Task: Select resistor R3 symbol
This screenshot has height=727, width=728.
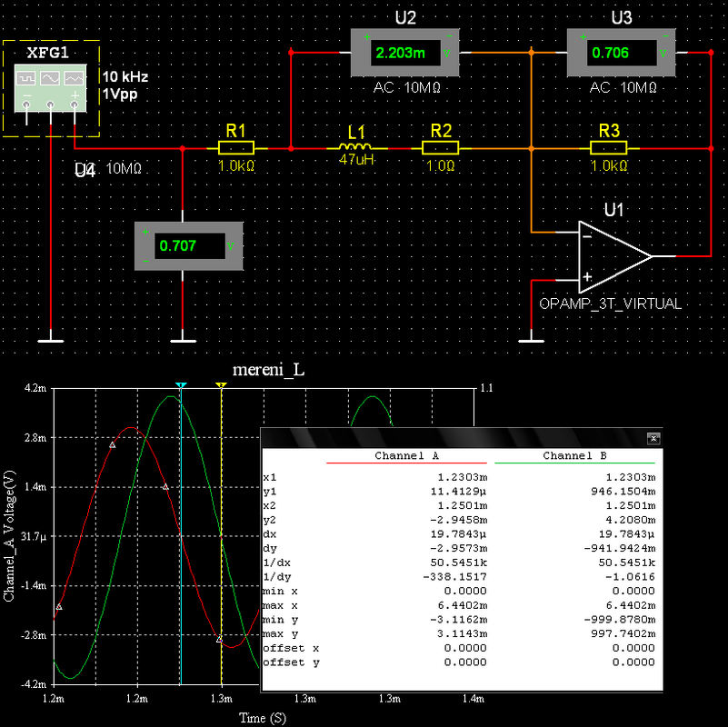Action: [x=609, y=148]
